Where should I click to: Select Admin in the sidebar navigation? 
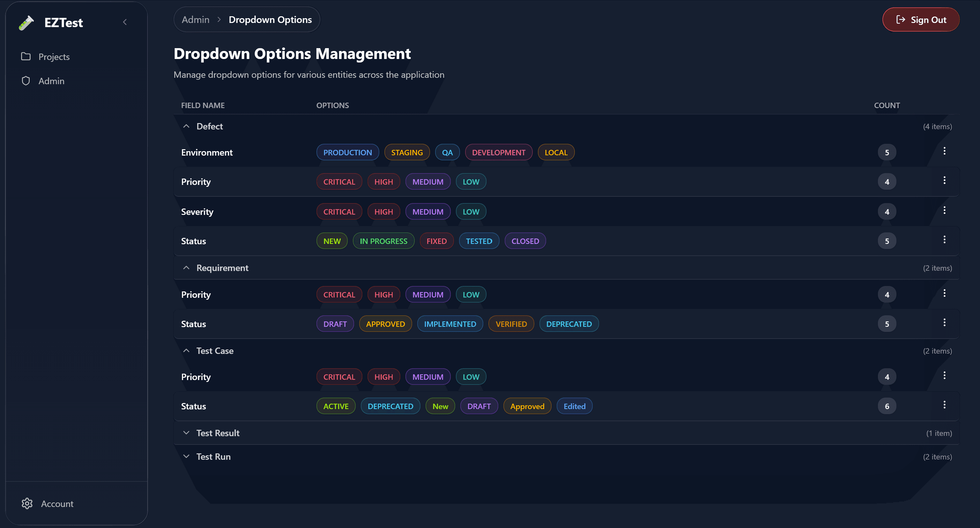coord(51,81)
